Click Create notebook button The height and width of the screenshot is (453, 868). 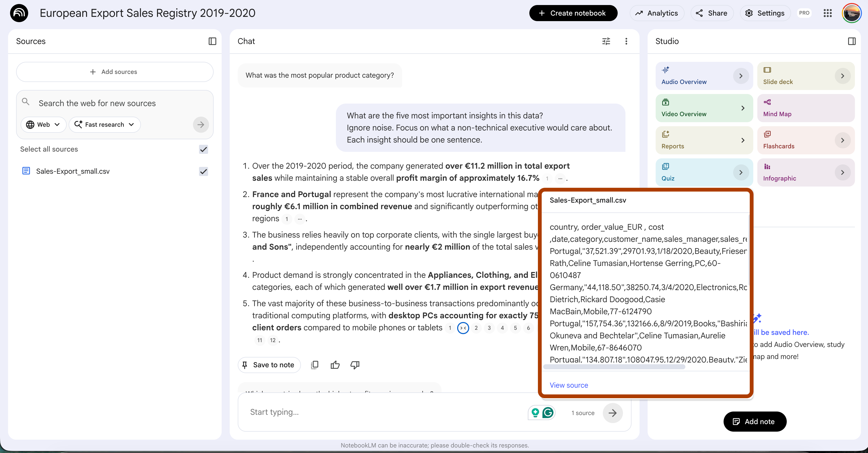point(573,13)
